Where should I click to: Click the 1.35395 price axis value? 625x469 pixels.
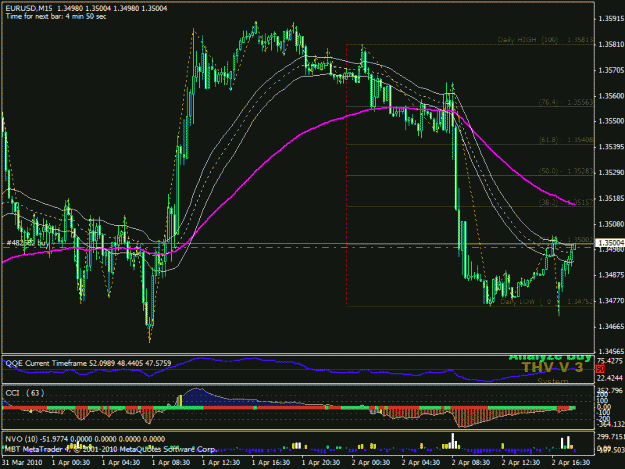point(611,147)
